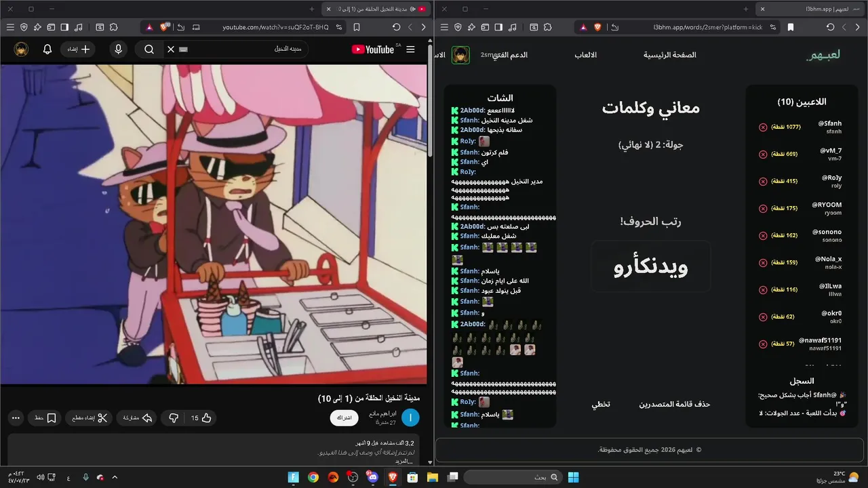
Task: Open Discord from the taskbar
Action: [x=372, y=477]
